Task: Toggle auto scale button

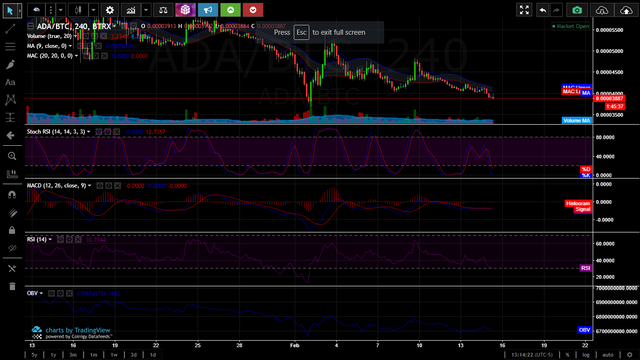Action: point(608,355)
